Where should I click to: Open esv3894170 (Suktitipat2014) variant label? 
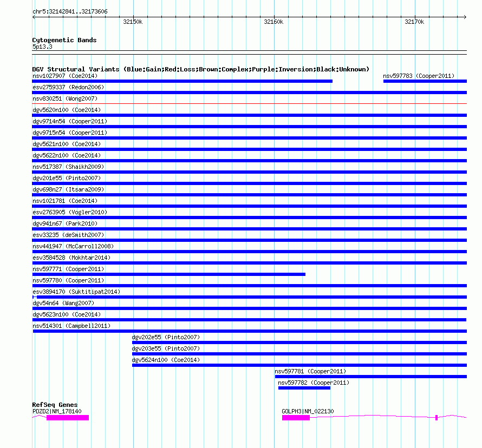click(x=76, y=292)
